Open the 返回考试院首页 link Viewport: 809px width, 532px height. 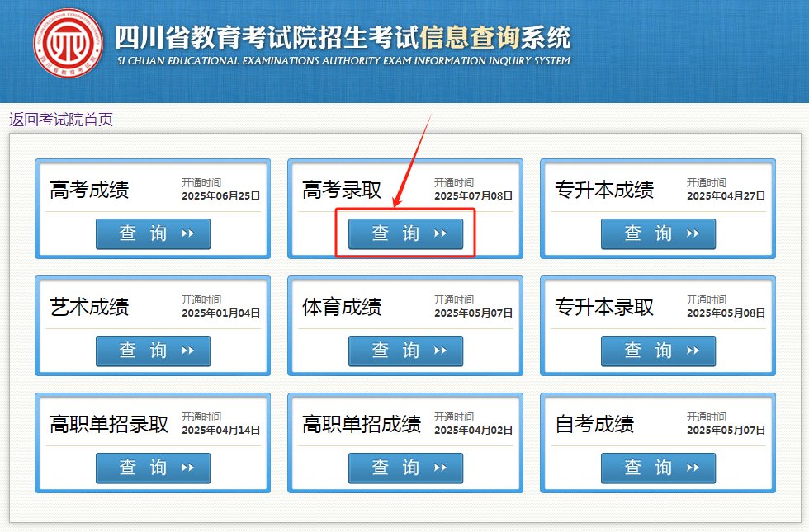(61, 120)
